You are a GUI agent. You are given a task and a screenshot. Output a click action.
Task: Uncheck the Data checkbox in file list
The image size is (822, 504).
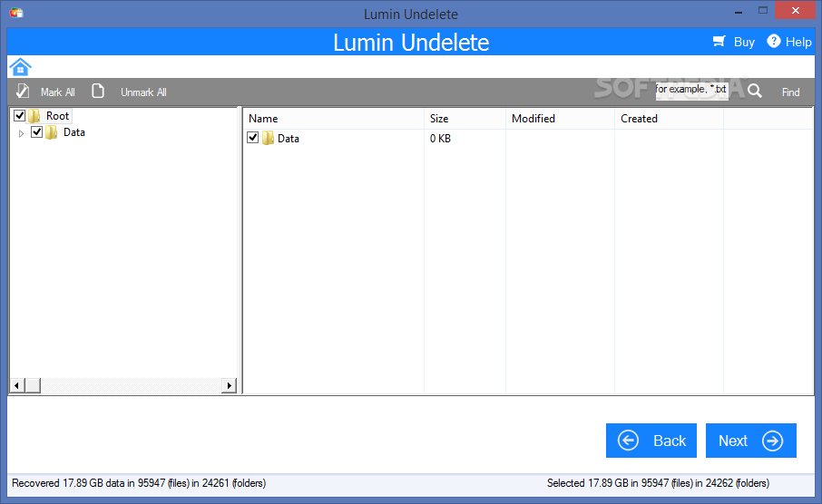tap(253, 138)
